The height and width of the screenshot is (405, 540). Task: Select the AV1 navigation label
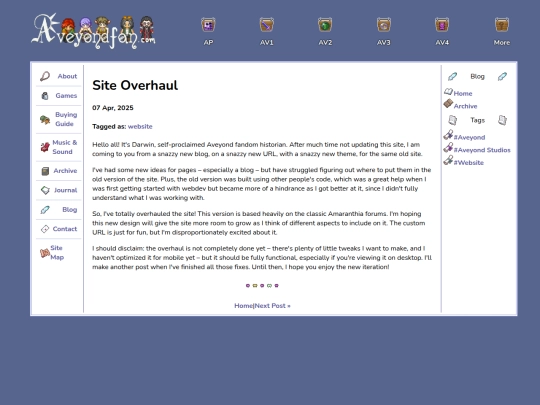point(267,43)
